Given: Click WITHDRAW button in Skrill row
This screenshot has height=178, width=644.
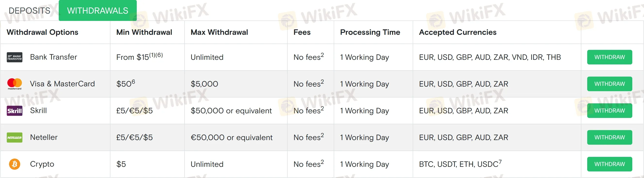Looking at the screenshot, I should [609, 110].
